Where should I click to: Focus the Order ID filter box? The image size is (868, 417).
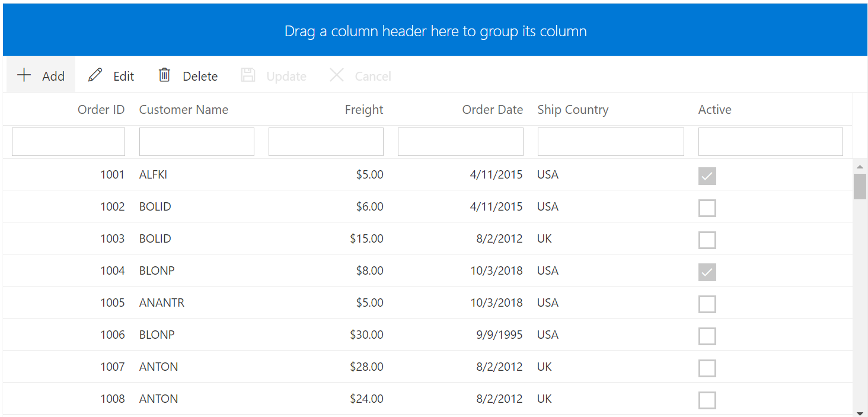point(68,142)
